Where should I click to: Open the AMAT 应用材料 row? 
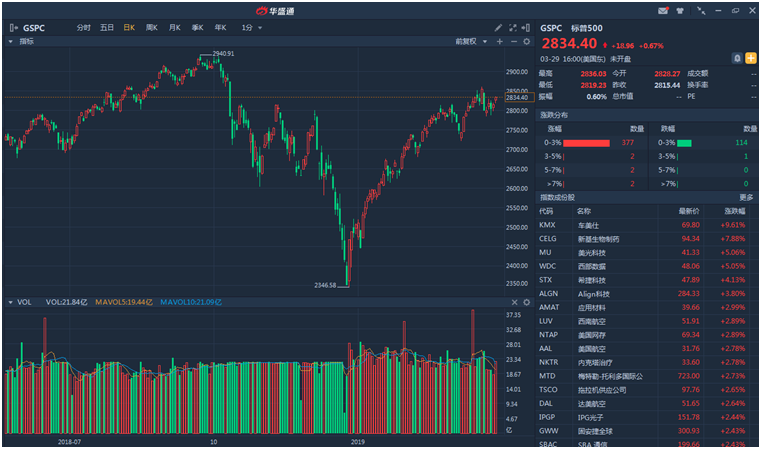tap(645, 307)
